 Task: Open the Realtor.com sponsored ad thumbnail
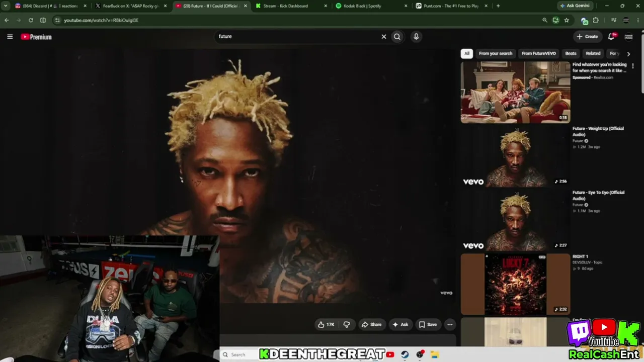pos(515,93)
